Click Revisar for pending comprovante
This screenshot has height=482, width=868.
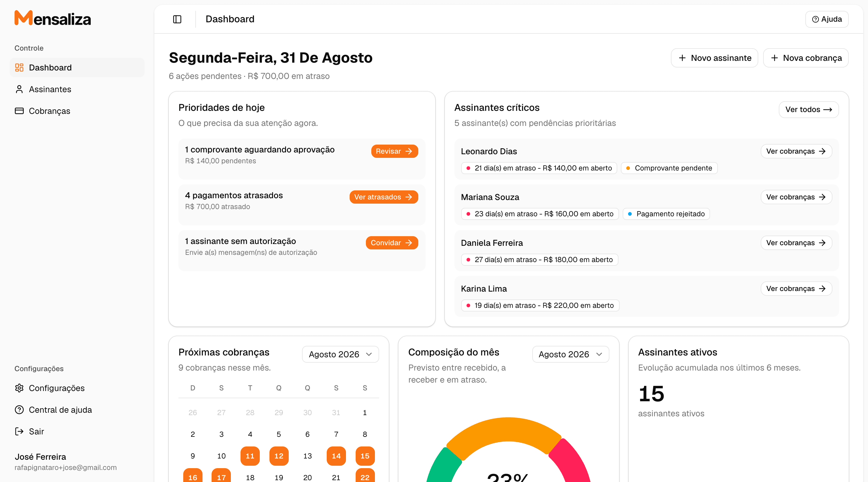pyautogui.click(x=395, y=151)
